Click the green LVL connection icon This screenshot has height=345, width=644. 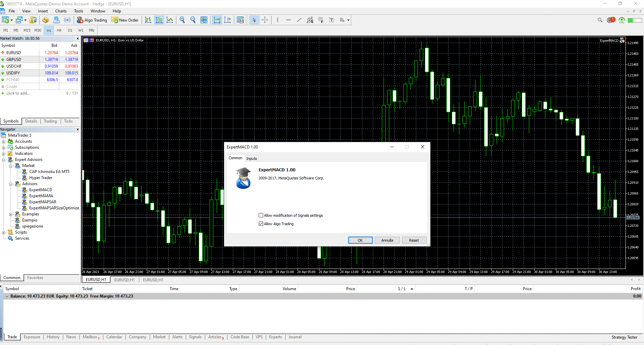[x=622, y=20]
